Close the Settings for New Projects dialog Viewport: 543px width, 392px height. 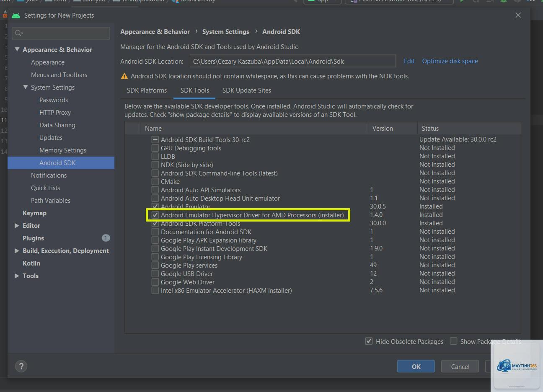pos(518,15)
